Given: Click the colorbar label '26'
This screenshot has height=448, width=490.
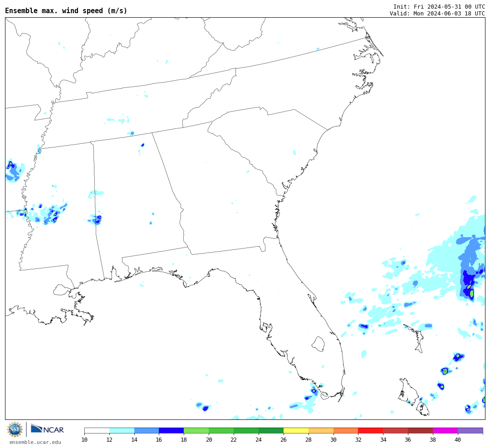Looking at the screenshot, I should (284, 439).
